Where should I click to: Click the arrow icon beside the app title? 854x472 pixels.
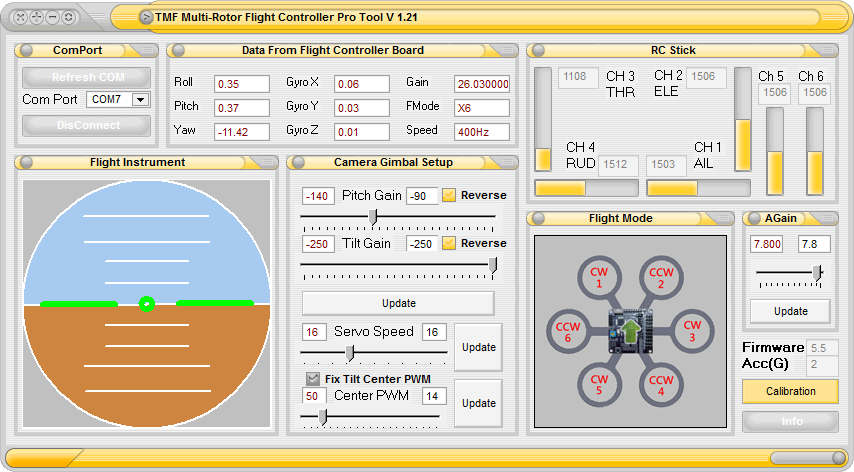coord(147,16)
